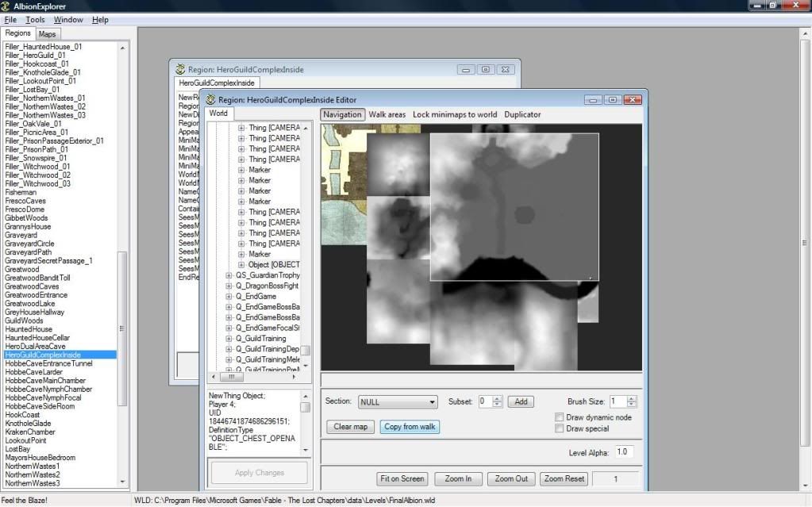The image size is (812, 507).
Task: Select the HeroGuildComplexInside tab in background Region window
Action: click(217, 83)
